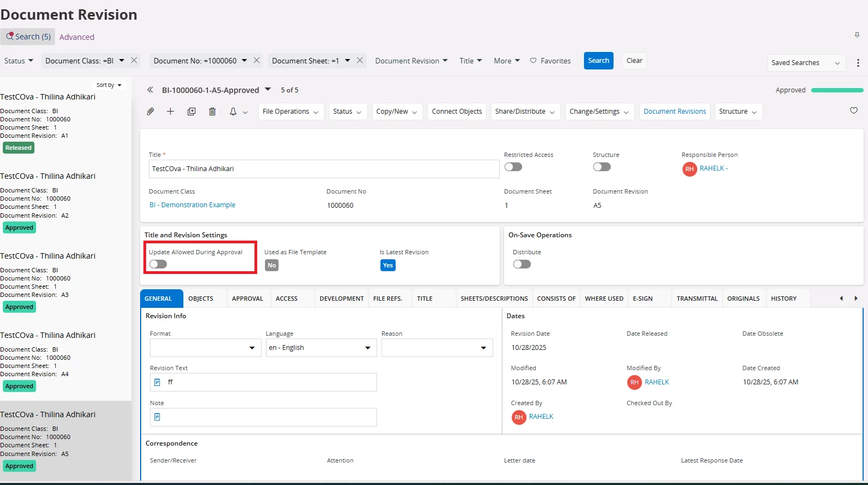
Task: Open the HISTORY tab
Action: click(783, 299)
